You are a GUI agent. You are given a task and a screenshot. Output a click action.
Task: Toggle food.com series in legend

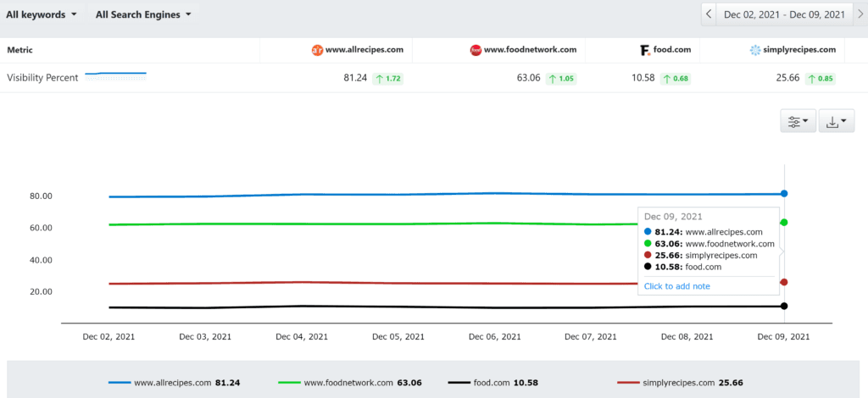[492, 382]
